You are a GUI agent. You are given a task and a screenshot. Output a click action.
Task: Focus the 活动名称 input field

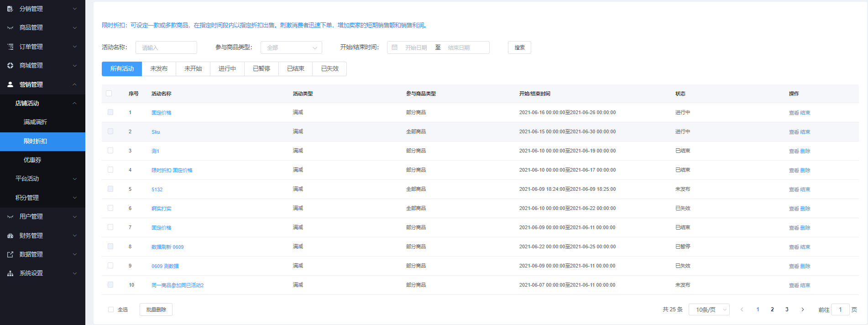click(166, 47)
